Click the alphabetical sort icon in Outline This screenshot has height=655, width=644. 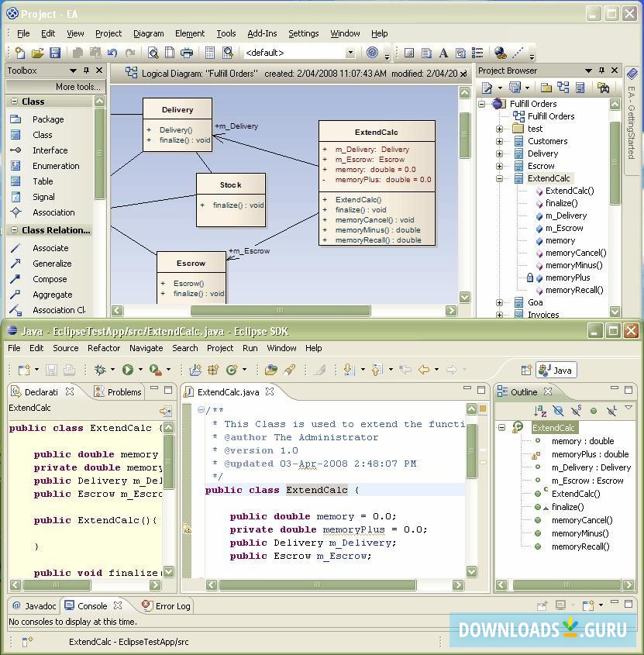[540, 411]
